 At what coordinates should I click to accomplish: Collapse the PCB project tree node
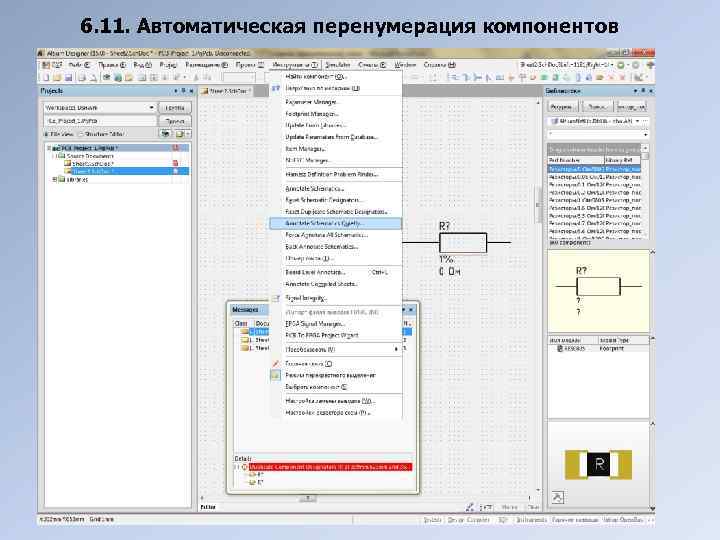click(x=49, y=148)
